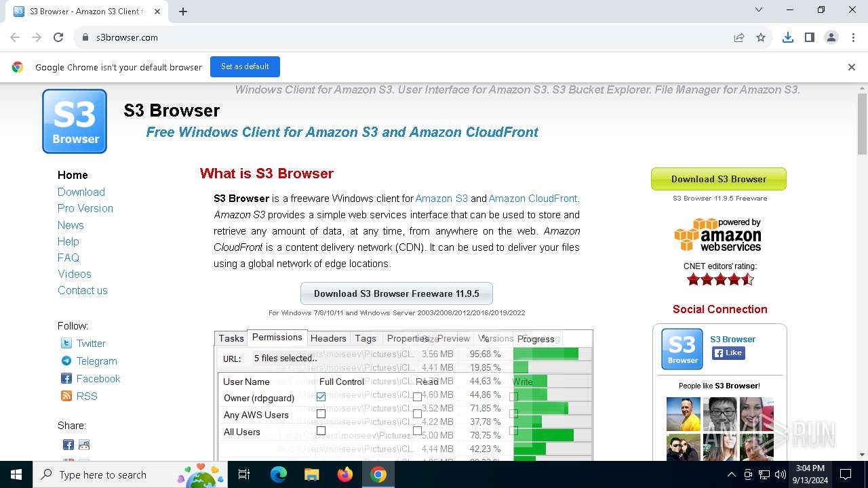
Task: Open the Videos navigation link
Action: point(75,274)
